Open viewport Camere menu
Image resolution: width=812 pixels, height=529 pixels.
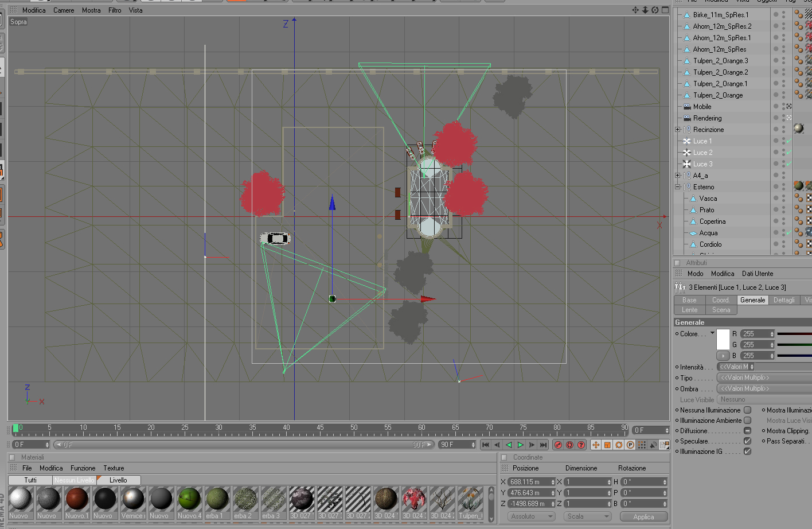[64, 10]
